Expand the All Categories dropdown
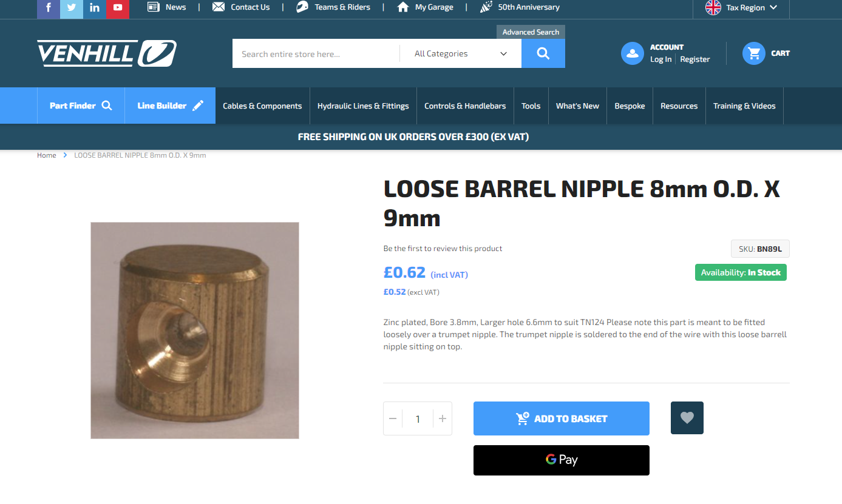 click(460, 53)
